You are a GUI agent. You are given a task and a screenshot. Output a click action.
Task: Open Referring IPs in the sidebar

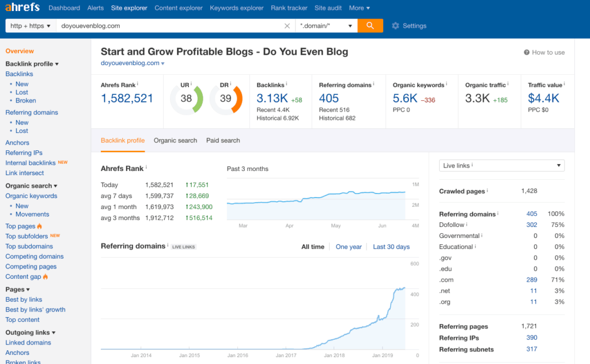(x=24, y=153)
